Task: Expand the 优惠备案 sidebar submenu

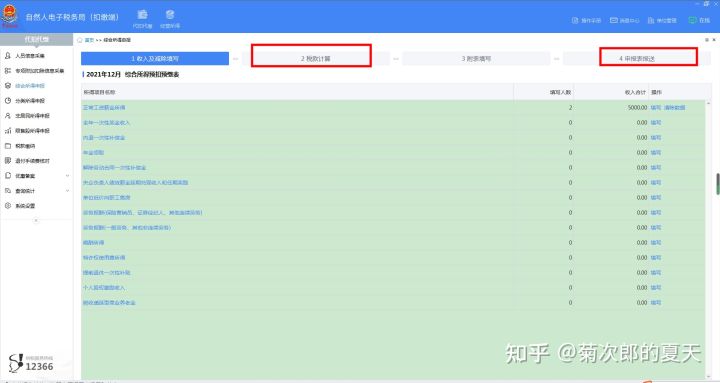Action: 68,176
